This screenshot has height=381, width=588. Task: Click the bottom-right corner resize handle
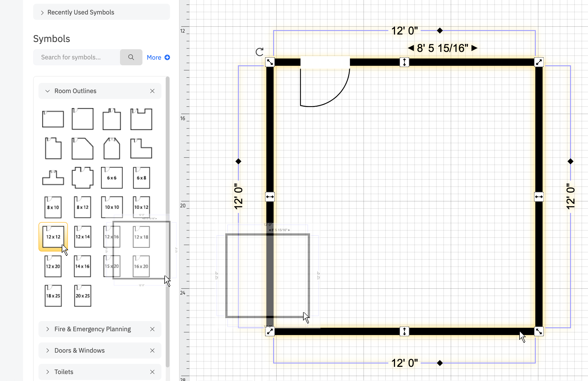[539, 332]
